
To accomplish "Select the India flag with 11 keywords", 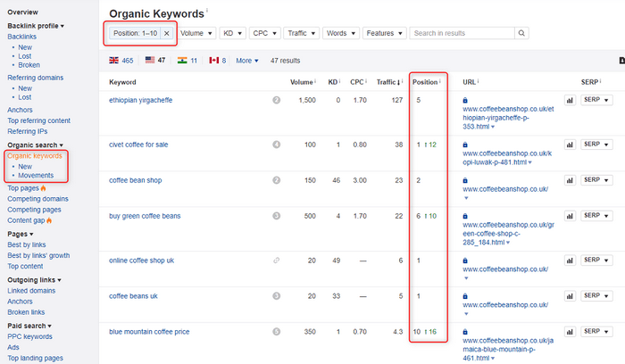I will [187, 61].
